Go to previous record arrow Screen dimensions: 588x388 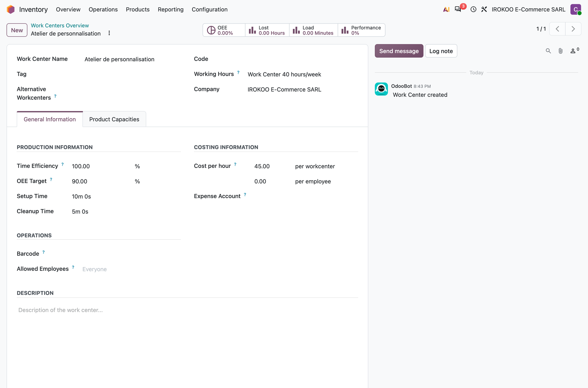coord(557,29)
